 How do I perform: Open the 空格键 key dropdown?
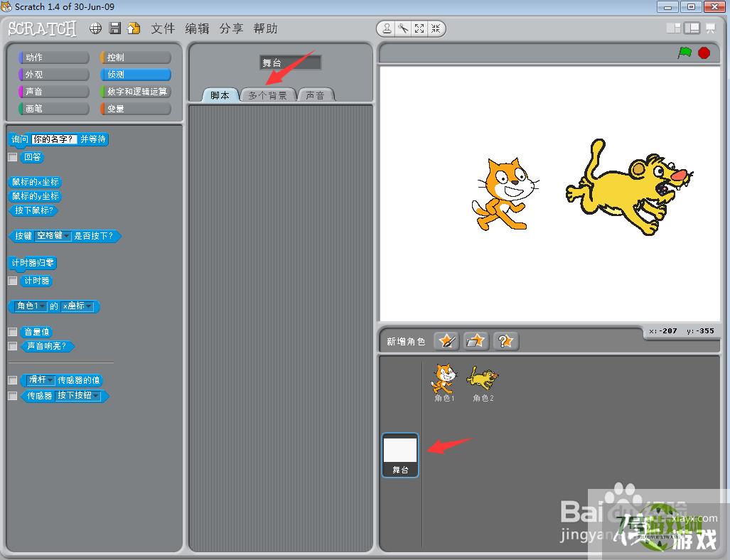pyautogui.click(x=53, y=236)
